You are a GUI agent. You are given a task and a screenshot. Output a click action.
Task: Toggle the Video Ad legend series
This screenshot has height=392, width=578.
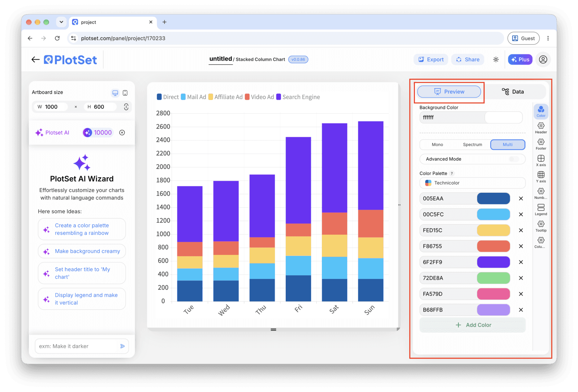[x=259, y=97]
